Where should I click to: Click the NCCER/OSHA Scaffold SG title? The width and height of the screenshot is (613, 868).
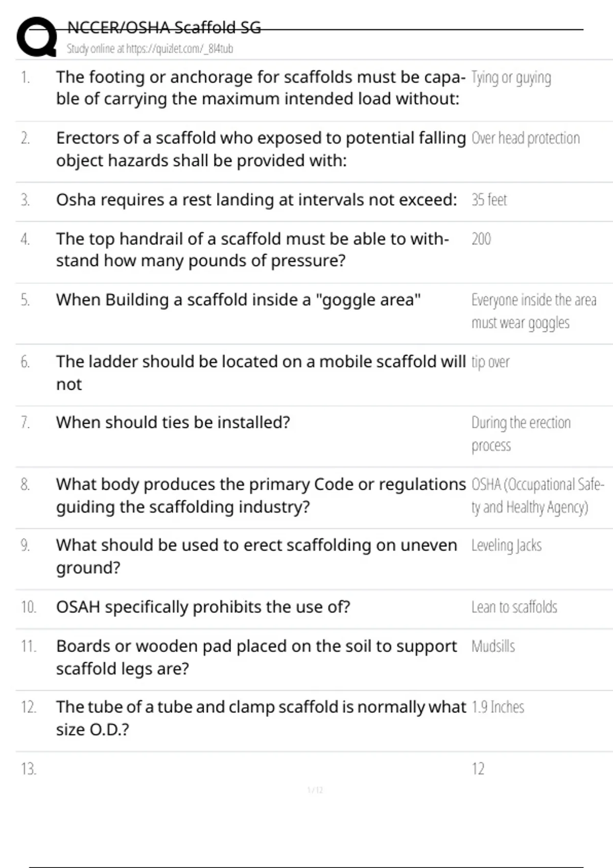pyautogui.click(x=164, y=27)
